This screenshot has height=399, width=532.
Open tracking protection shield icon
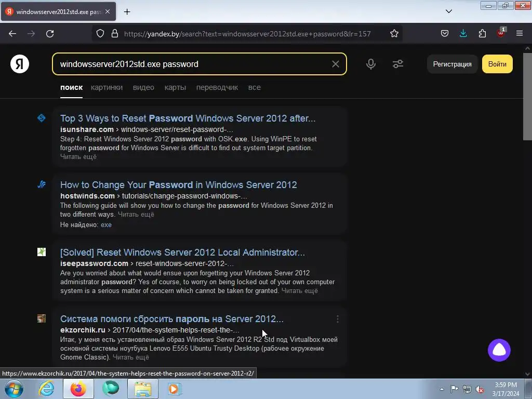100,34
